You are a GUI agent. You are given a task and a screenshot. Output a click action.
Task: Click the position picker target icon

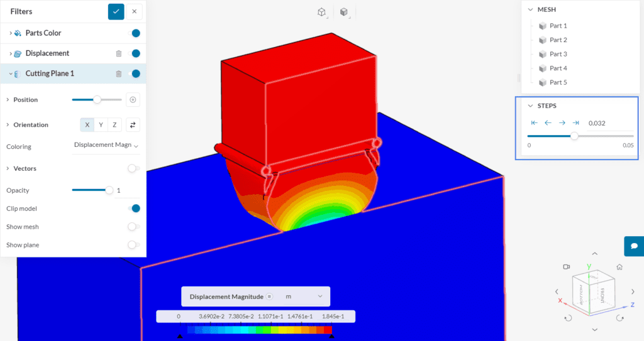coord(132,99)
